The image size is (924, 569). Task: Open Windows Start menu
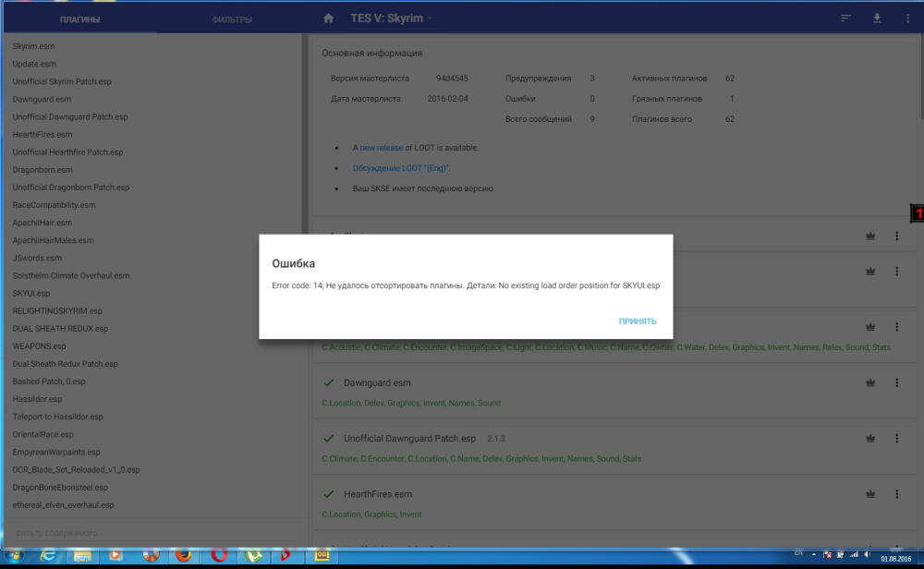(14, 555)
